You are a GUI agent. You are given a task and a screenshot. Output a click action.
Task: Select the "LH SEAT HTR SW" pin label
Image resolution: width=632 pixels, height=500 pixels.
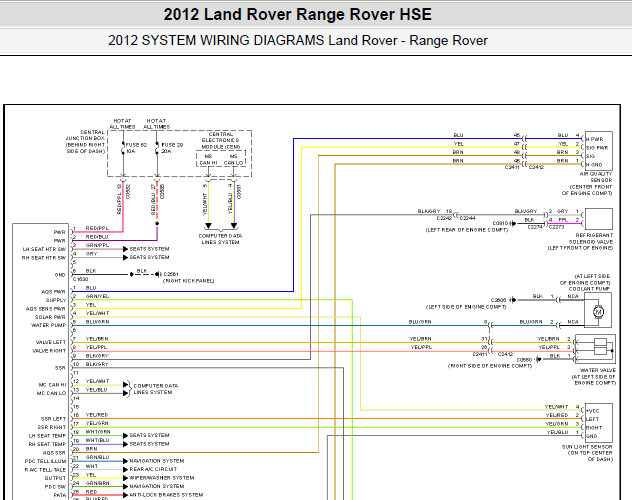[x=44, y=249]
